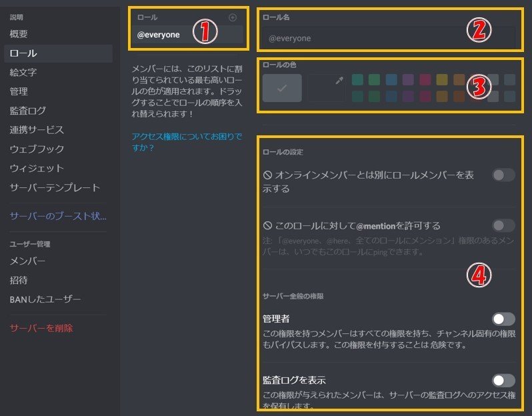Select ロール in the settings sidebar

(58, 53)
